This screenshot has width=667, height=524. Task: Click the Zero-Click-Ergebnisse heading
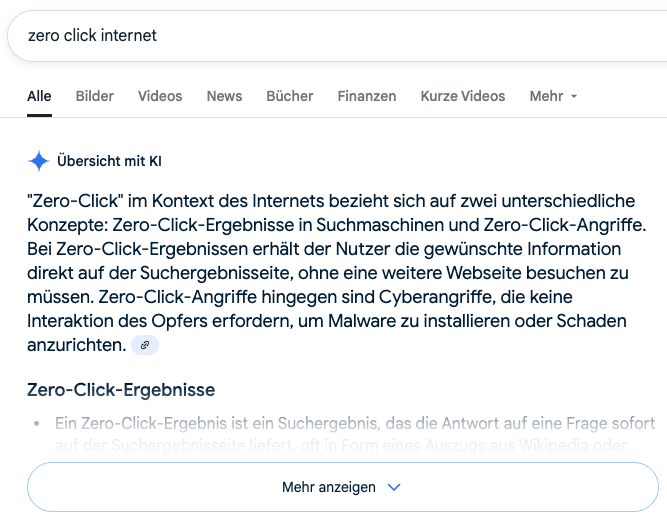click(x=121, y=390)
